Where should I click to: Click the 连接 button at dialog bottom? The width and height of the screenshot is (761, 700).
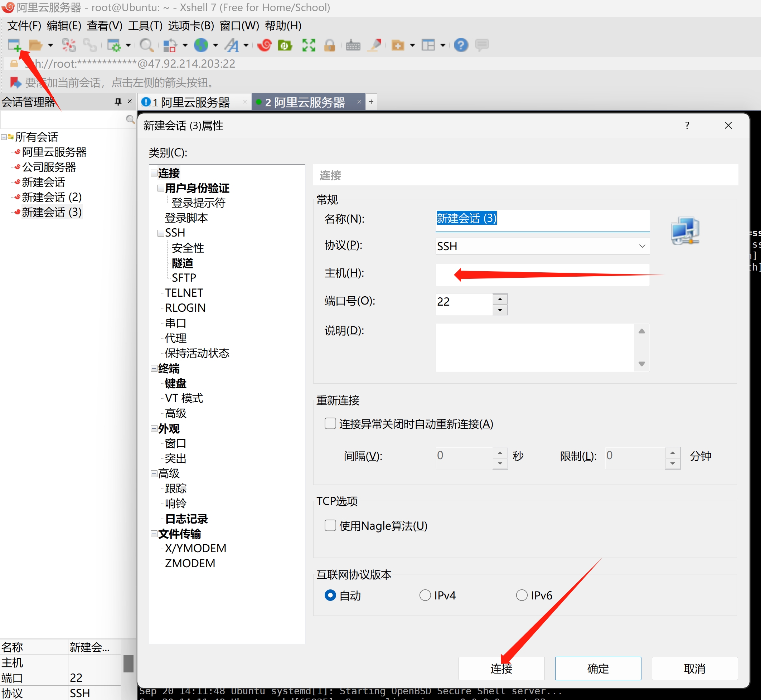click(501, 669)
